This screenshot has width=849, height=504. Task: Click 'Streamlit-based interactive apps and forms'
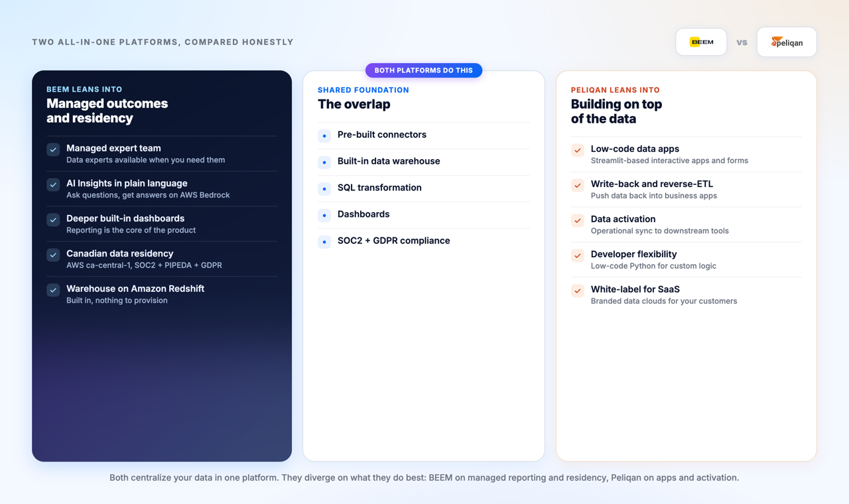(x=669, y=161)
